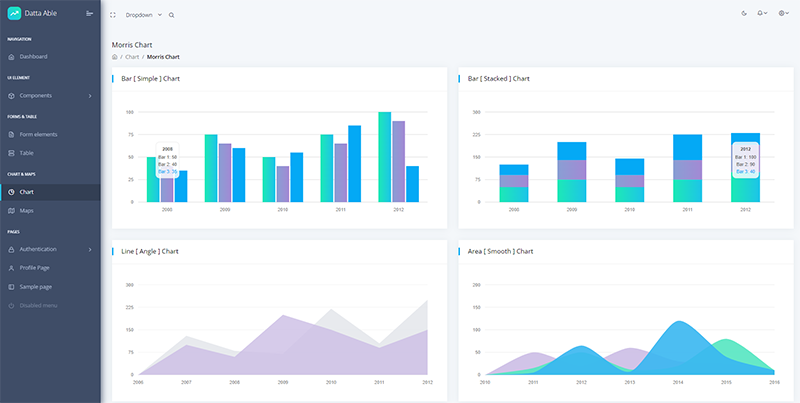Open Profile Page link in sidebar
The image size is (800, 403).
click(50, 268)
